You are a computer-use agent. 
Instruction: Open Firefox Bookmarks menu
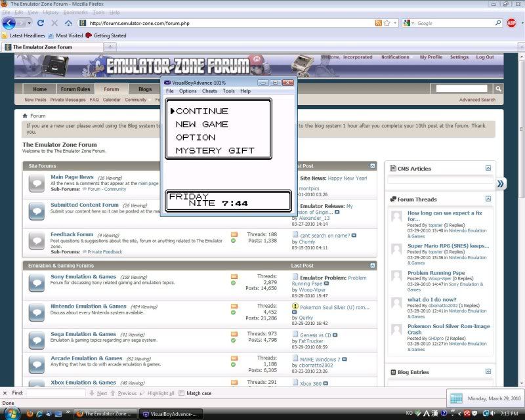(75, 12)
